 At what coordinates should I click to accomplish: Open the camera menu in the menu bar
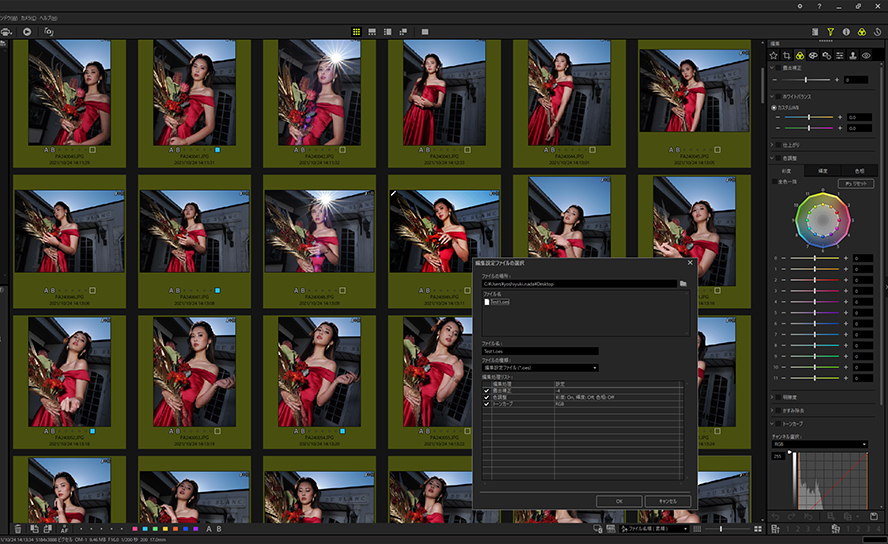tap(28, 18)
